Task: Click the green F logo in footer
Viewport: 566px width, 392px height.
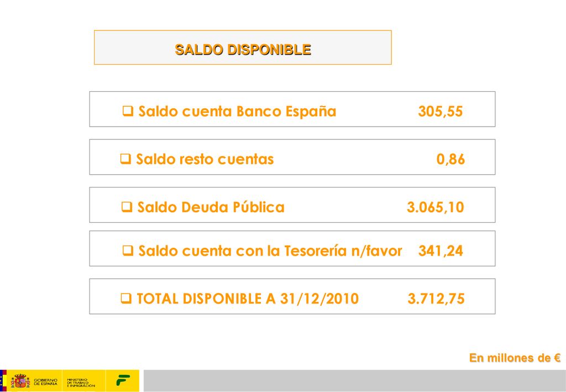Action: 123,380
